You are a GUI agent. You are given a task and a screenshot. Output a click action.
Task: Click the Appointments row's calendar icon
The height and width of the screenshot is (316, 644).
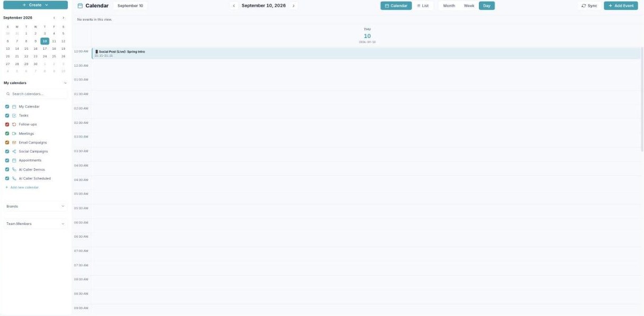click(x=14, y=160)
